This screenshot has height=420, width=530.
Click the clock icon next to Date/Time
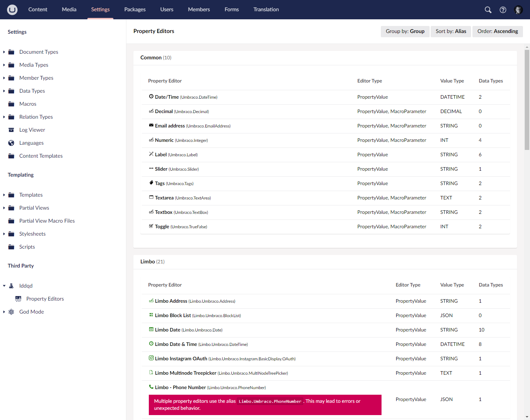point(151,96)
